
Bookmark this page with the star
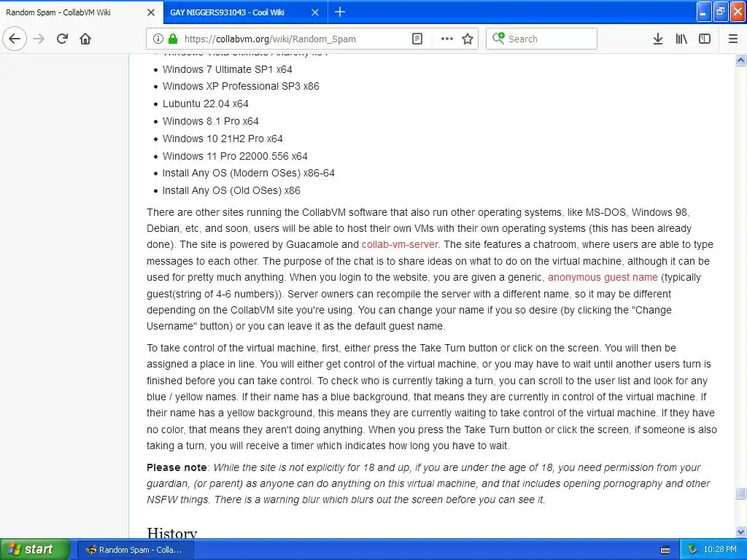pos(468,39)
